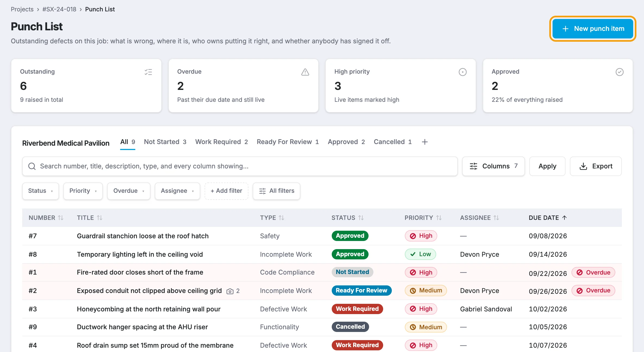Open the Assignee filter dropdown
The image size is (644, 352).
(178, 191)
